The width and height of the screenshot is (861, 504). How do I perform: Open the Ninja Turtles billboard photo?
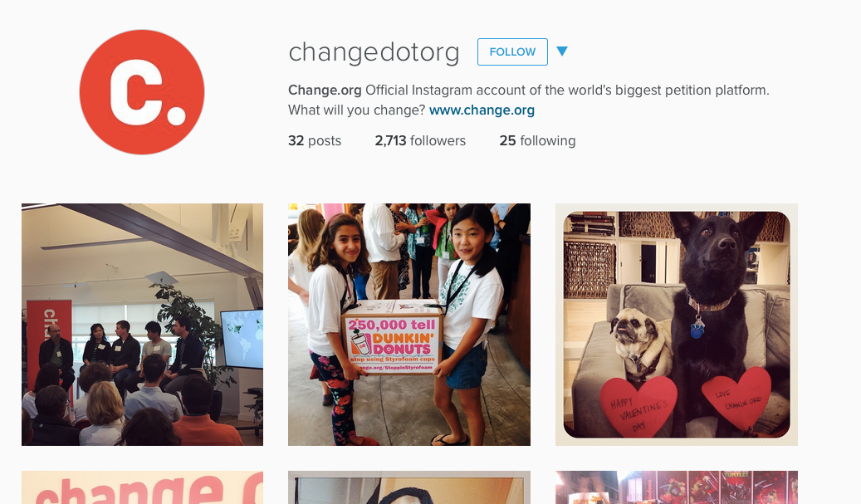pyautogui.click(x=677, y=487)
